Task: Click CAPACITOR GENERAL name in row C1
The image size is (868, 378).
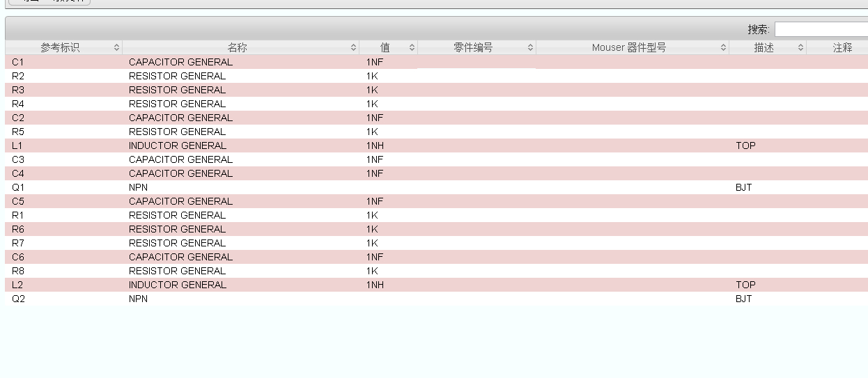Action: click(180, 62)
